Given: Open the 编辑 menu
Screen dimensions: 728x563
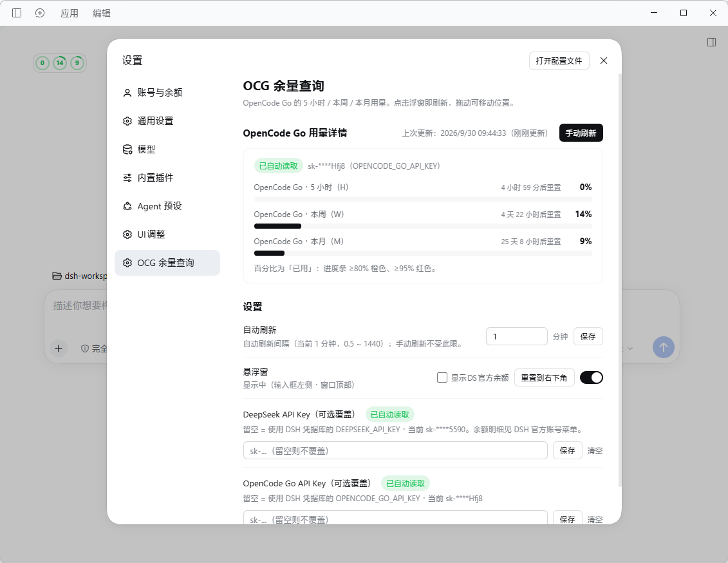Looking at the screenshot, I should click(x=102, y=13).
